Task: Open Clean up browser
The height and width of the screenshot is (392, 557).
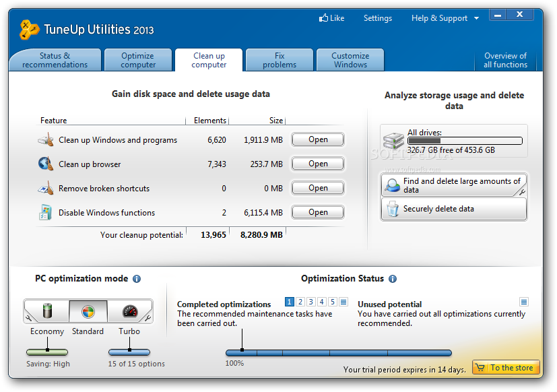Action: (x=318, y=164)
